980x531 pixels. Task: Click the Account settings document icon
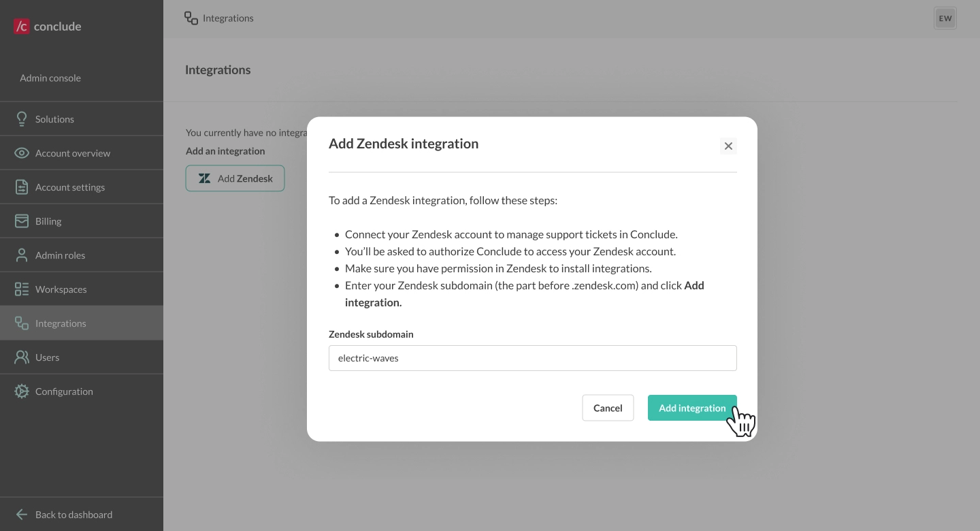[x=22, y=187]
